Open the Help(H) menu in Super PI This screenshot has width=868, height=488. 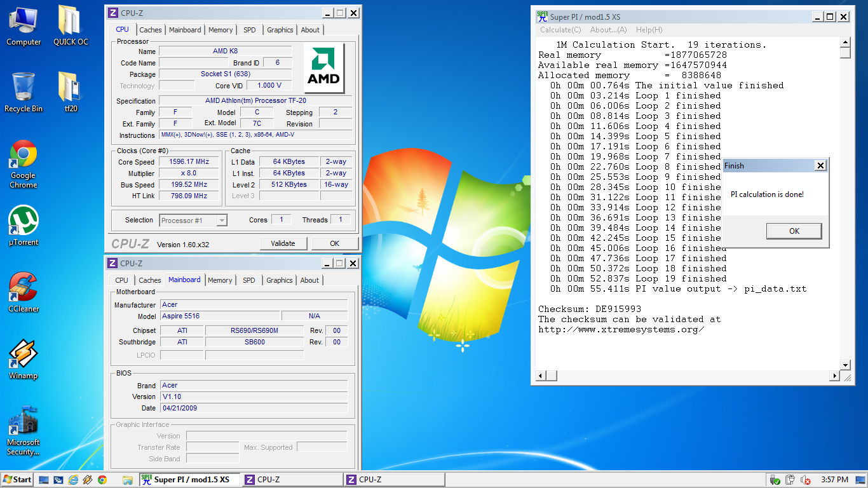[649, 30]
